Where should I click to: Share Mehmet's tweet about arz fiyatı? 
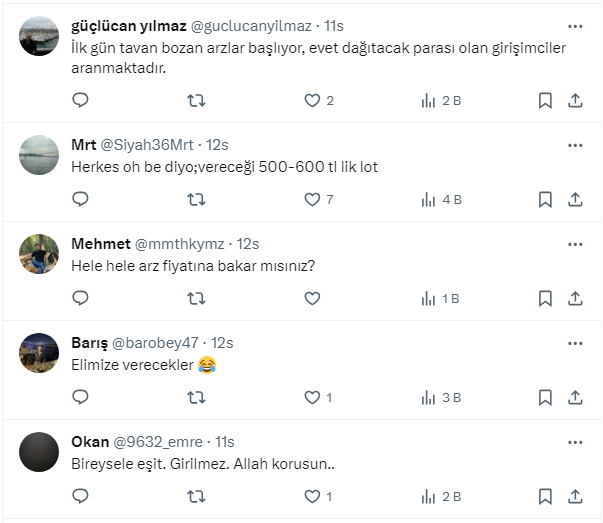(x=575, y=298)
